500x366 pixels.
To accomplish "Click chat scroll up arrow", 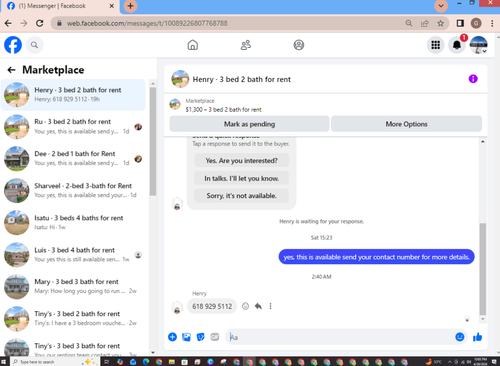I will [482, 142].
